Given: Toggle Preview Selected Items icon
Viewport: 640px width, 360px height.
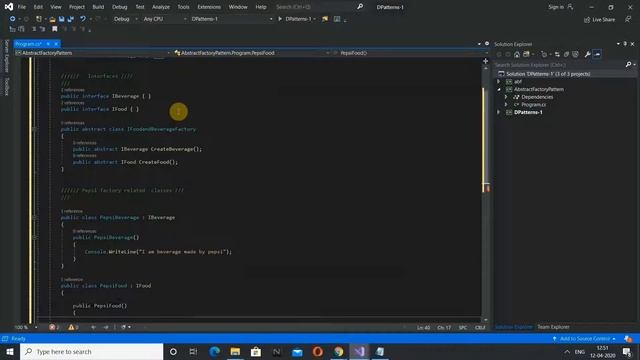Looking at the screenshot, I should (597, 54).
